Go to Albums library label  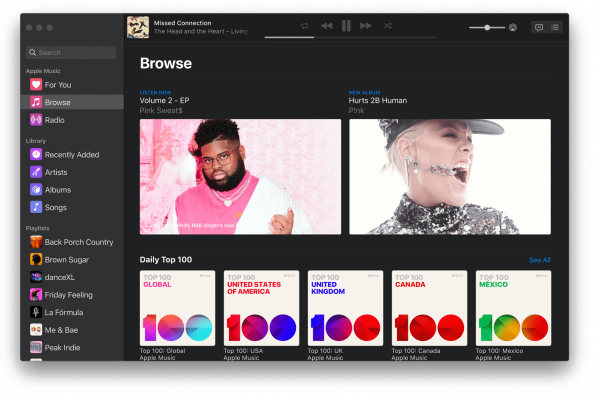58,190
